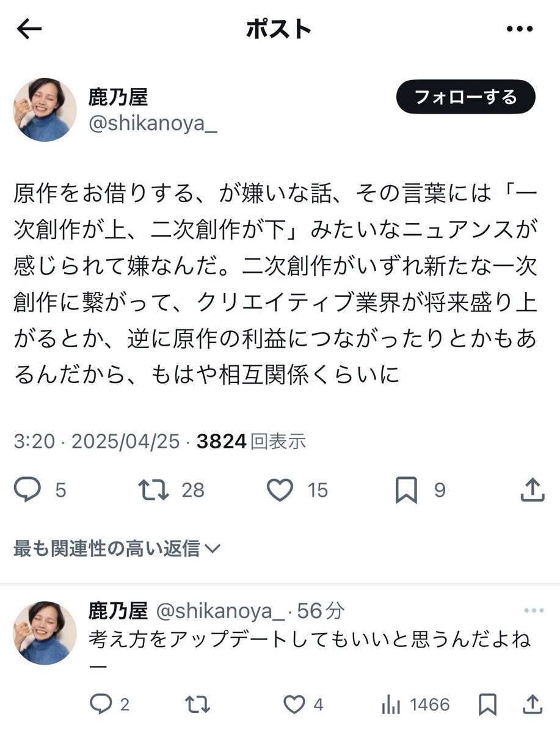This screenshot has height=733, width=560.
Task: Open the more options menu at top
Action: pos(520,29)
